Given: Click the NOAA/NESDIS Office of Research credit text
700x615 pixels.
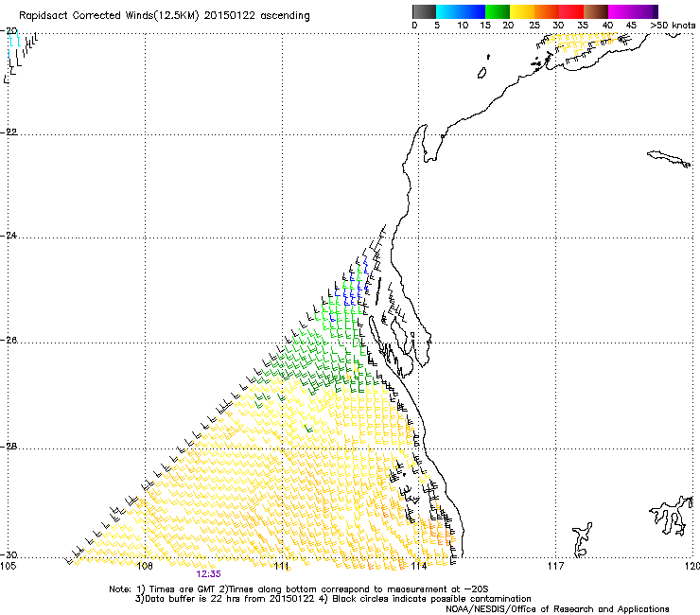Looking at the screenshot, I should tap(557, 609).
